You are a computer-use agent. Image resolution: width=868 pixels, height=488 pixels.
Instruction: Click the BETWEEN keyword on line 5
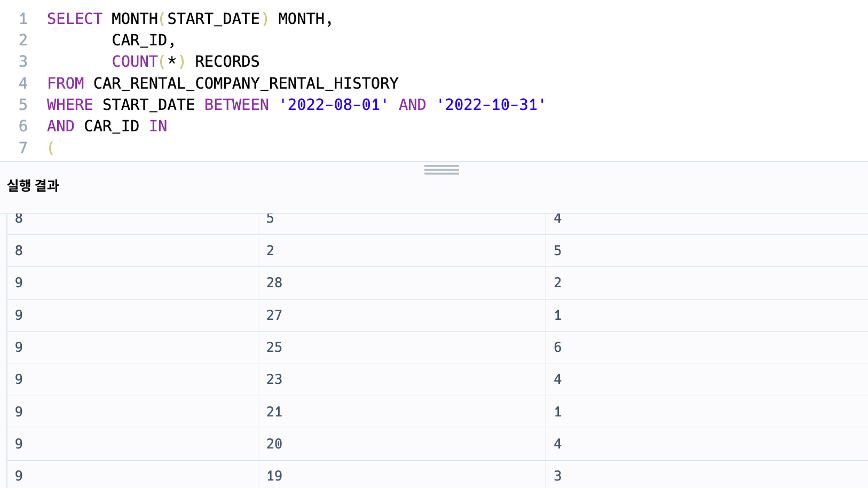(236, 105)
